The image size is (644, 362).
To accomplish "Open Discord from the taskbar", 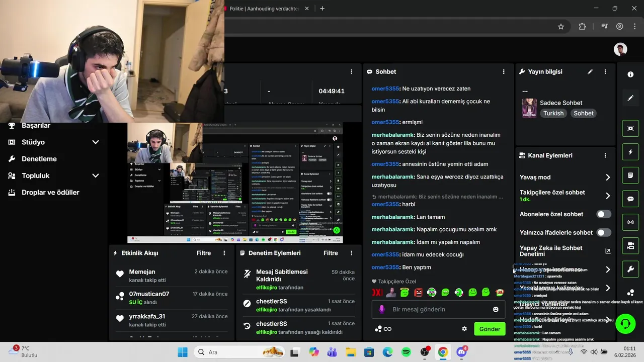I will click(461, 352).
